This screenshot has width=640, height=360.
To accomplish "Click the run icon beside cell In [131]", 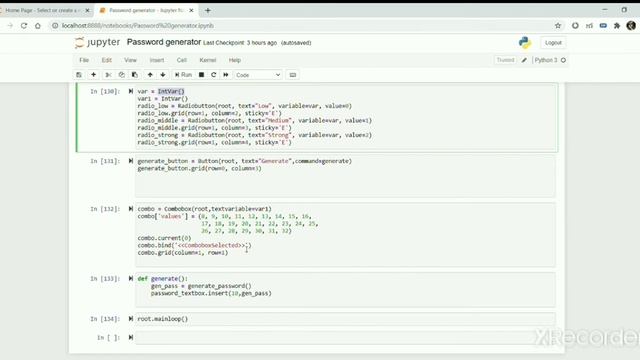I will (131, 161).
